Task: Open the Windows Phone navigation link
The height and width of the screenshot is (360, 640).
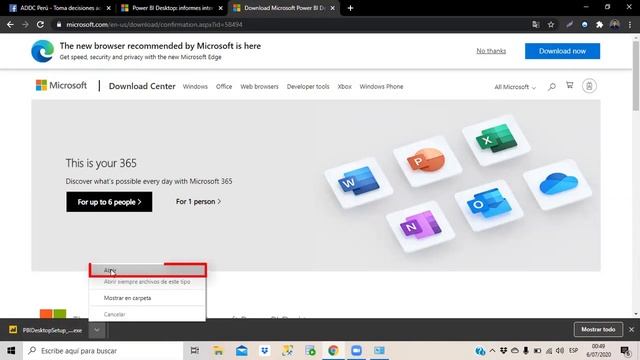Action: (381, 87)
